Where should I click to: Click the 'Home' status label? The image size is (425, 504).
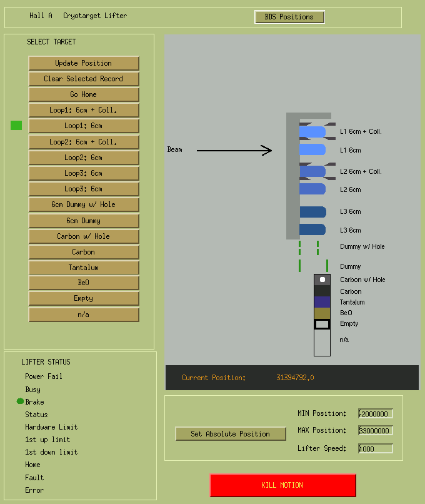tap(32, 465)
